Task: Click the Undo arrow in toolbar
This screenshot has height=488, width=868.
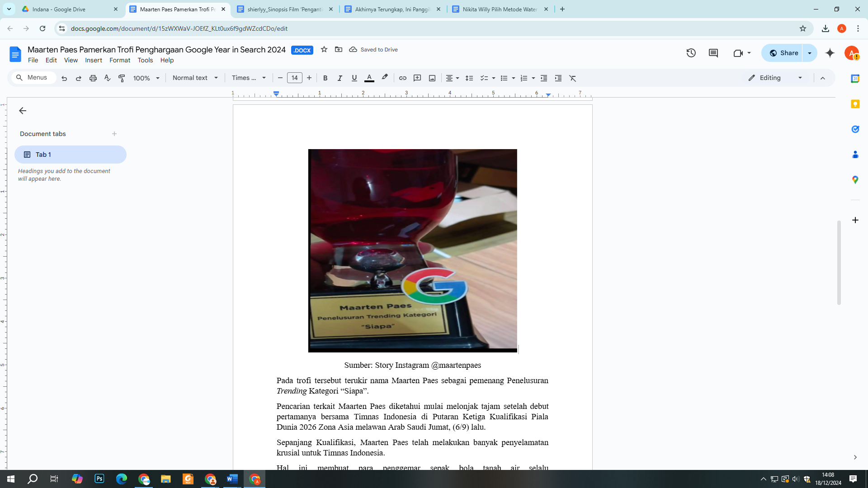Action: point(64,78)
